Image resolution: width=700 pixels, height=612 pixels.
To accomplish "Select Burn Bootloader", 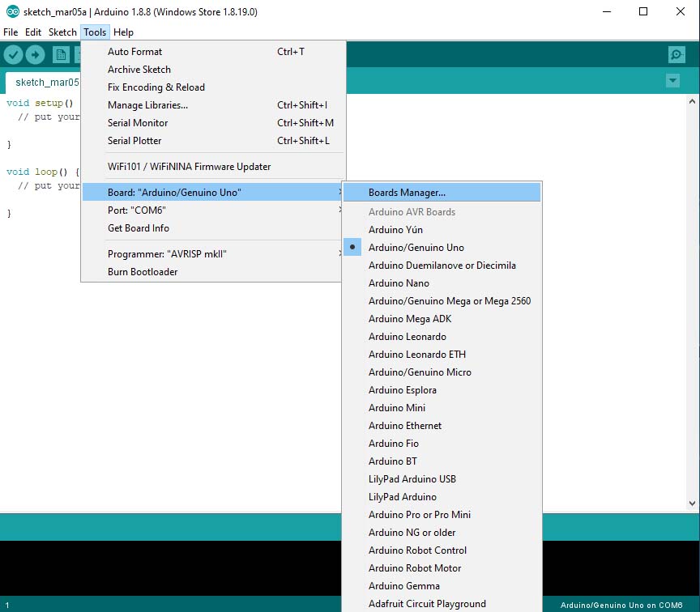I will (x=213, y=272).
